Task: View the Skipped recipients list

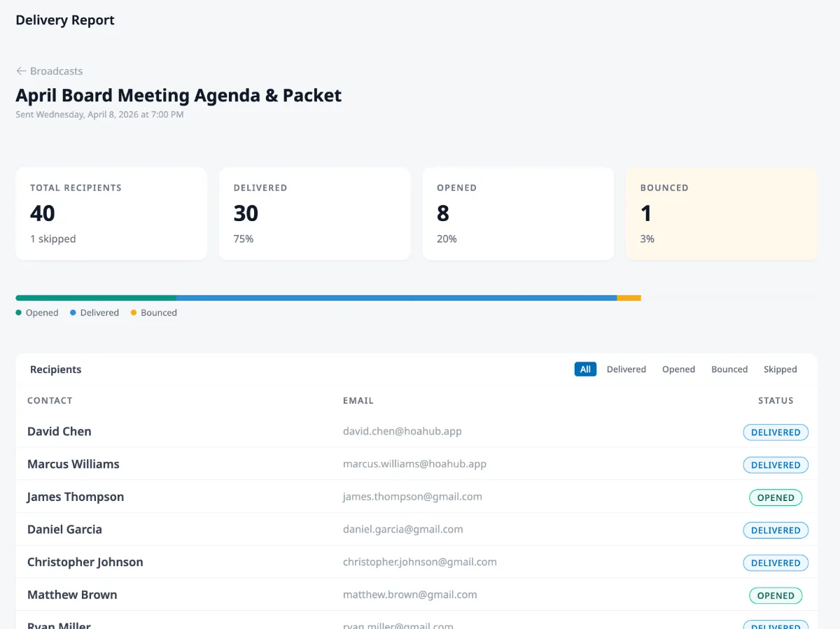Action: tap(780, 369)
